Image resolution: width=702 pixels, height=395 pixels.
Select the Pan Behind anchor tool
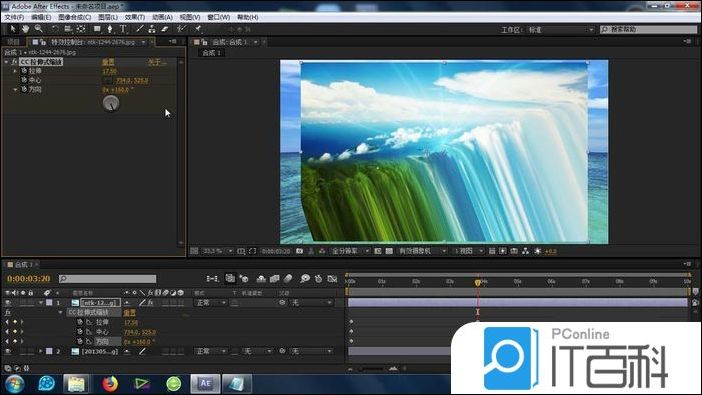click(81, 29)
